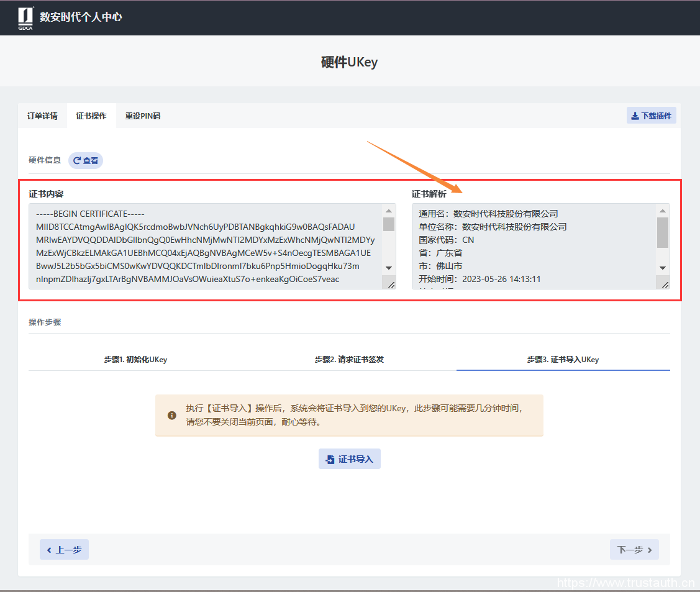
Task: Click the 硬件信息 label
Action: (45, 160)
